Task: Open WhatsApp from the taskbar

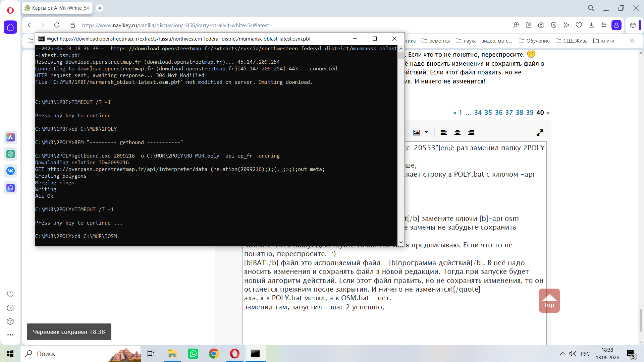Action: [193, 354]
